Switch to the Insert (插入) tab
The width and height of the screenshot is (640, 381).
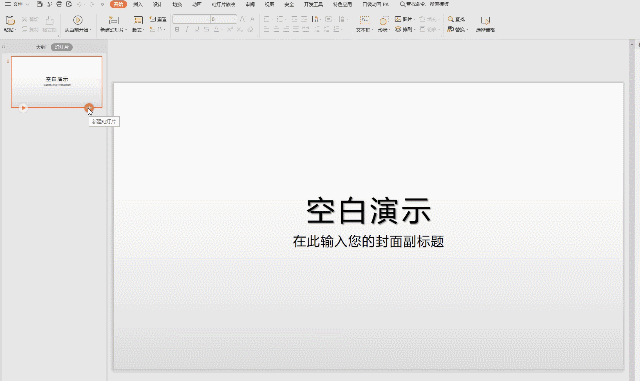[x=138, y=4]
